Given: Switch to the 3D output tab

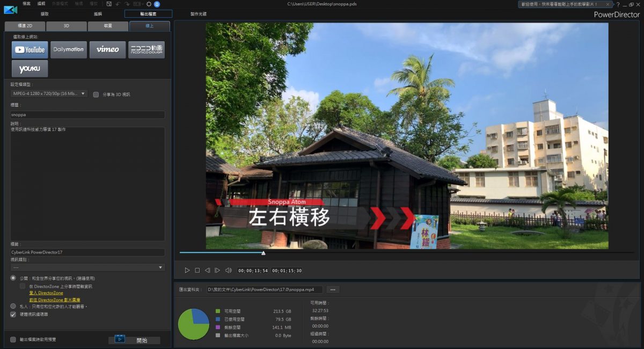Looking at the screenshot, I should pyautogui.click(x=66, y=26).
